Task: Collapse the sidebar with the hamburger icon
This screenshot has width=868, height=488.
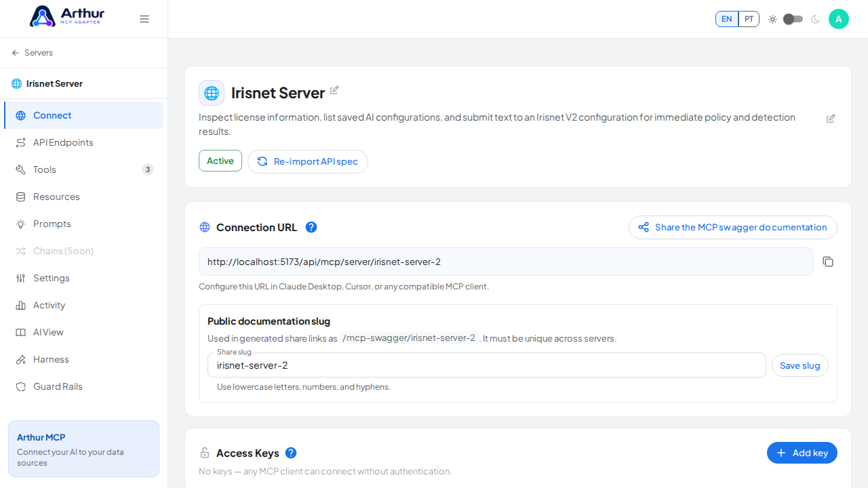Action: click(144, 19)
